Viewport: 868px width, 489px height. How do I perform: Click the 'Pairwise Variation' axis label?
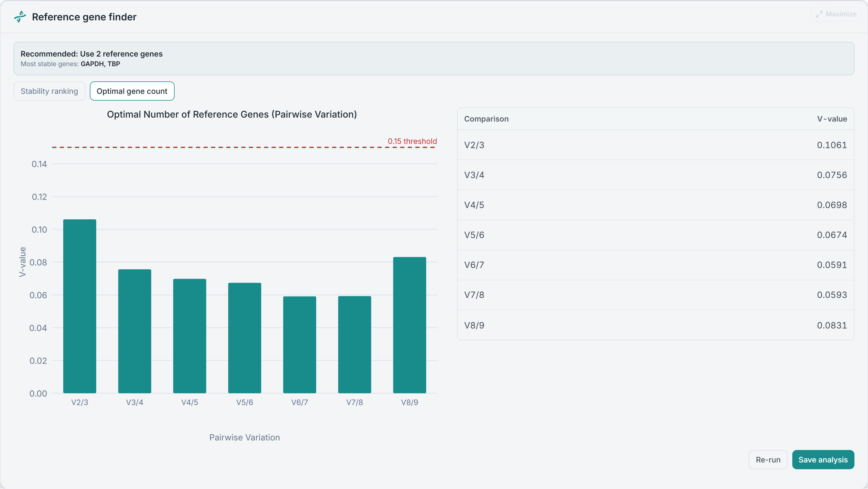245,438
